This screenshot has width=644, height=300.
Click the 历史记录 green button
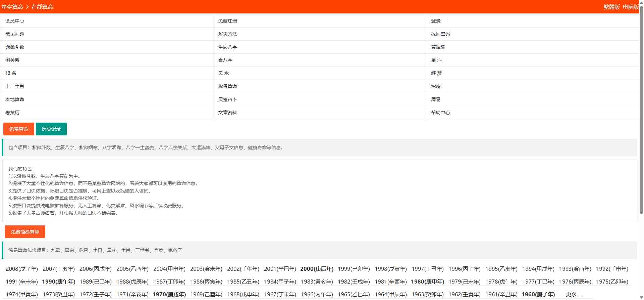(x=51, y=129)
